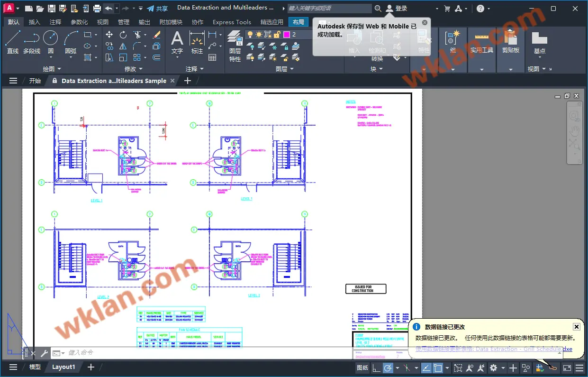Switch to the 视图 ribbon tab

click(103, 22)
